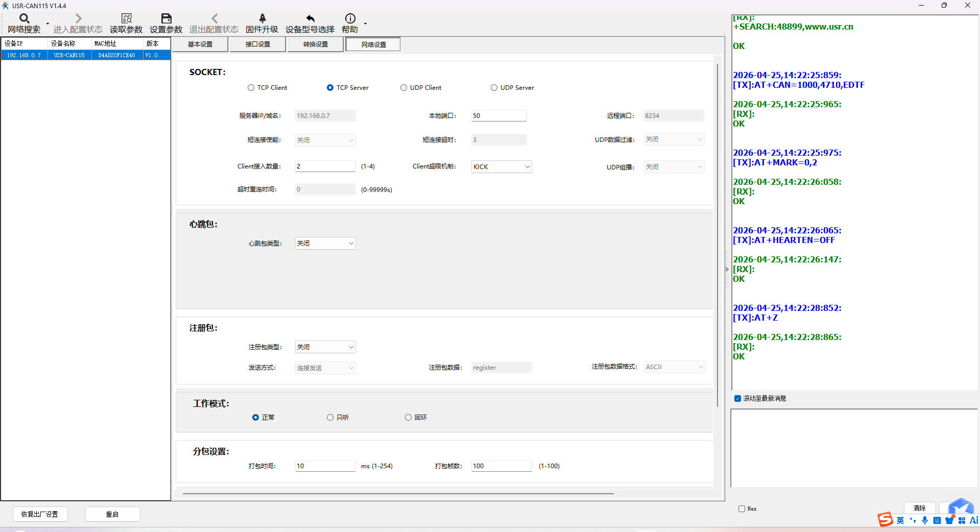
Task: Switch to the 转换设置 tab
Action: click(316, 44)
